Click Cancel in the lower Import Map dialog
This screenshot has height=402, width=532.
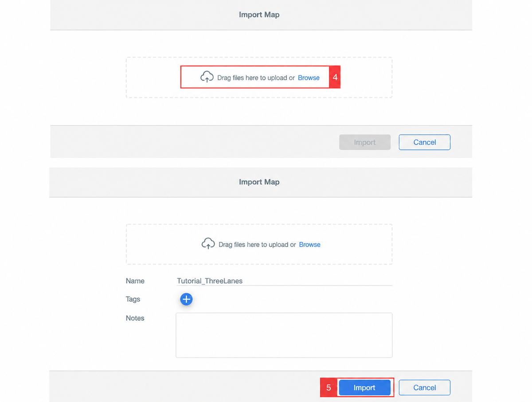click(x=425, y=387)
